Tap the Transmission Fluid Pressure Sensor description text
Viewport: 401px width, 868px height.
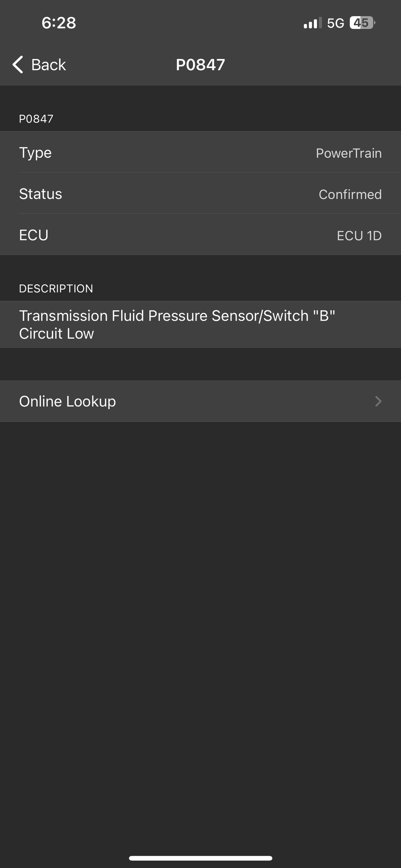coord(177,324)
